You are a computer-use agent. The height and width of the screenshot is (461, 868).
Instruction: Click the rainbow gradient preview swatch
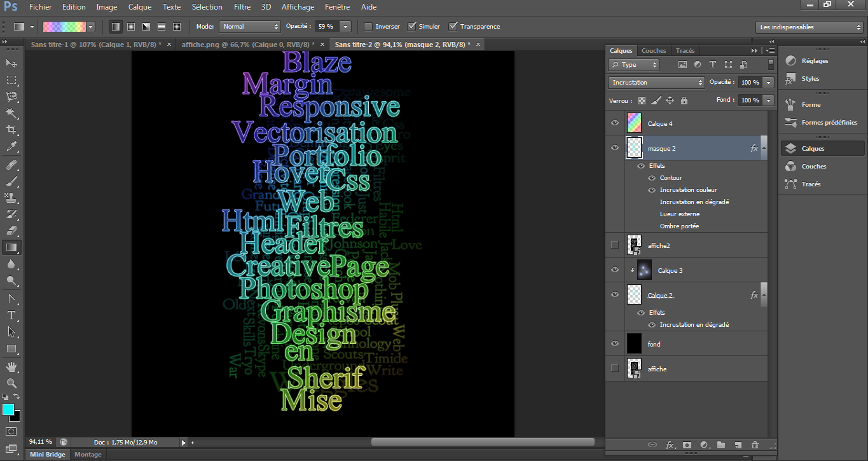click(64, 27)
